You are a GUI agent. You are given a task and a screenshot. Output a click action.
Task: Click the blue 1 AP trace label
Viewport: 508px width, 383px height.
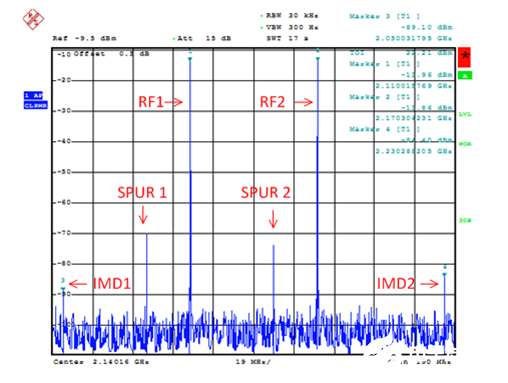tap(33, 95)
